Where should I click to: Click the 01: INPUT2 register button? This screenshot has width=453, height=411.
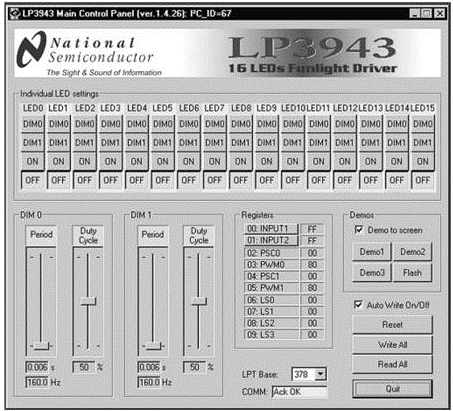[271, 240]
